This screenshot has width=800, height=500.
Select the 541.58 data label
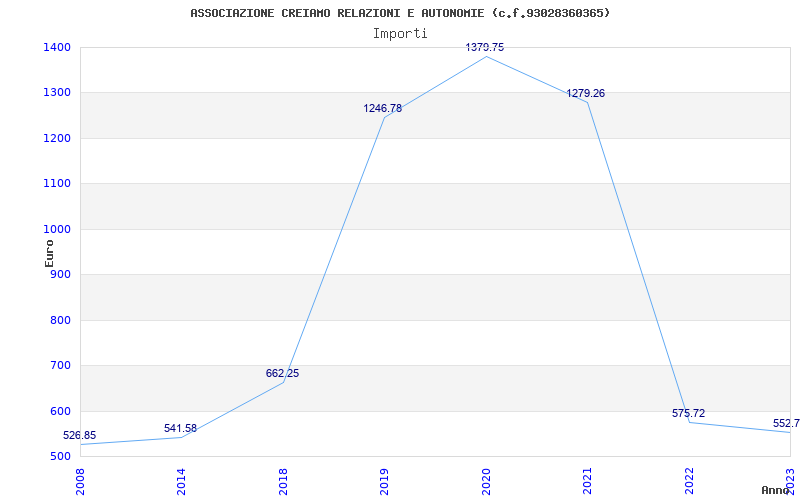(180, 428)
